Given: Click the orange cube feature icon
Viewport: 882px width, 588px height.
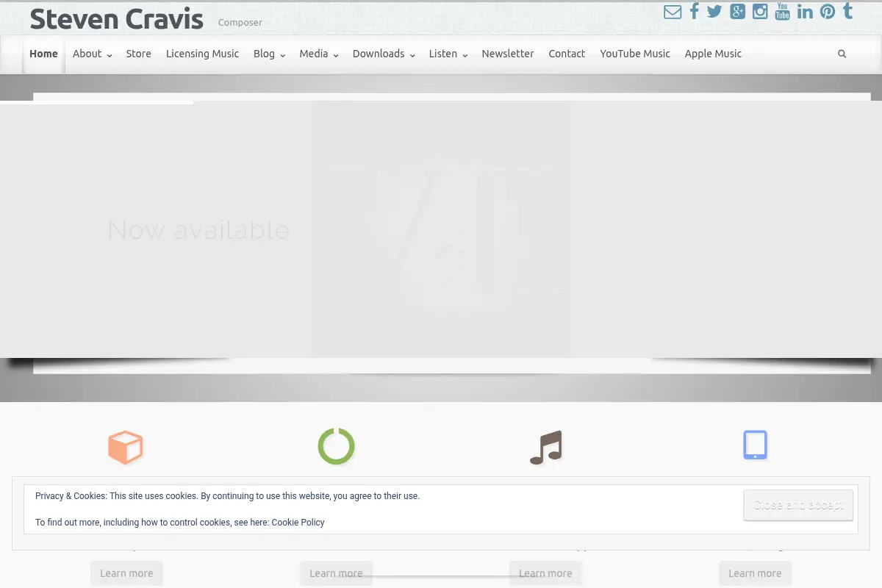Looking at the screenshot, I should coord(126,447).
